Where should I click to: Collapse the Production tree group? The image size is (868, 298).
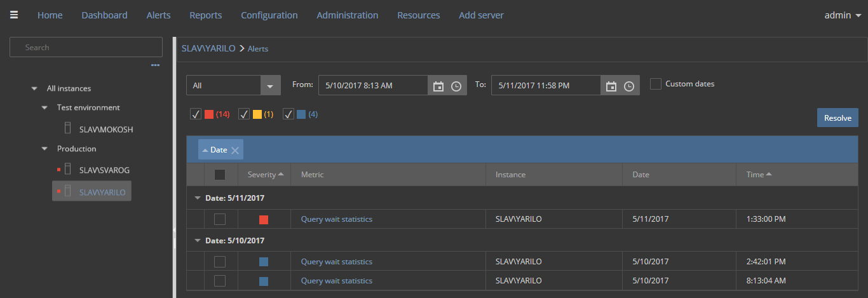(44, 149)
